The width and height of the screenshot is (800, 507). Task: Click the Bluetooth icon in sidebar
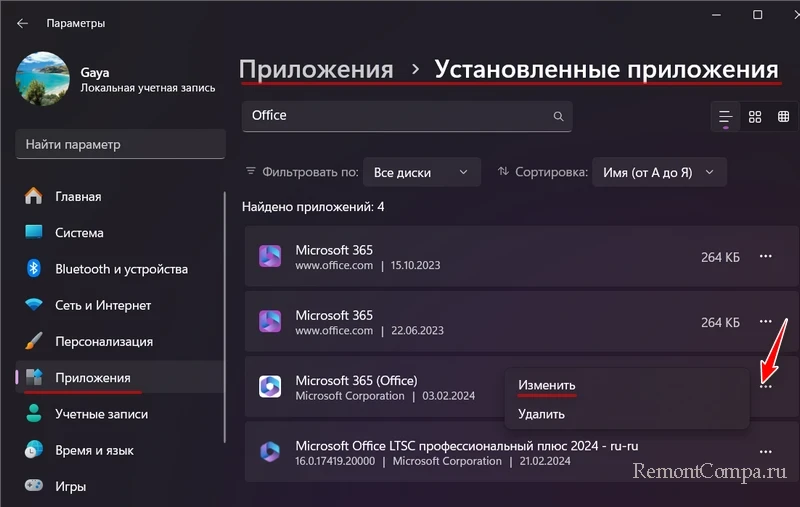(x=34, y=269)
